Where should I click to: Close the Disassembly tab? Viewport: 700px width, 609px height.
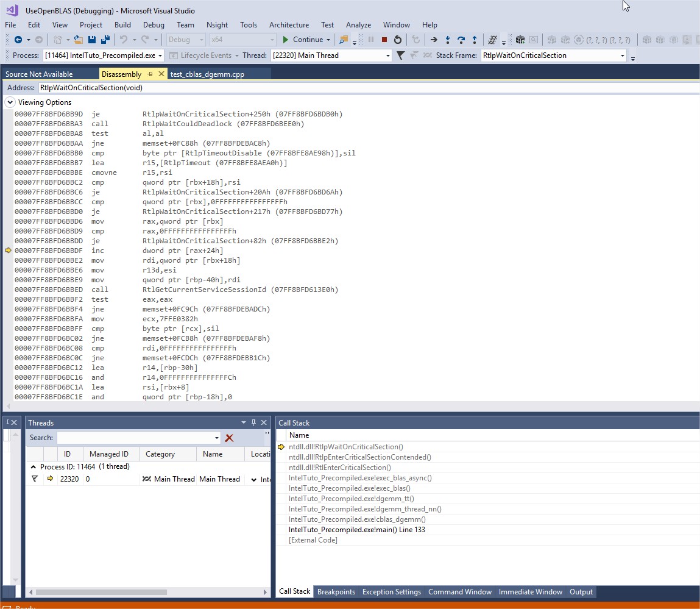pyautogui.click(x=161, y=74)
